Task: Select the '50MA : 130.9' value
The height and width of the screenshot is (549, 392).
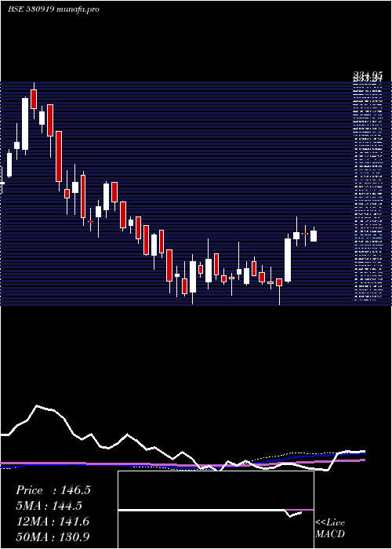Action: click(x=53, y=536)
